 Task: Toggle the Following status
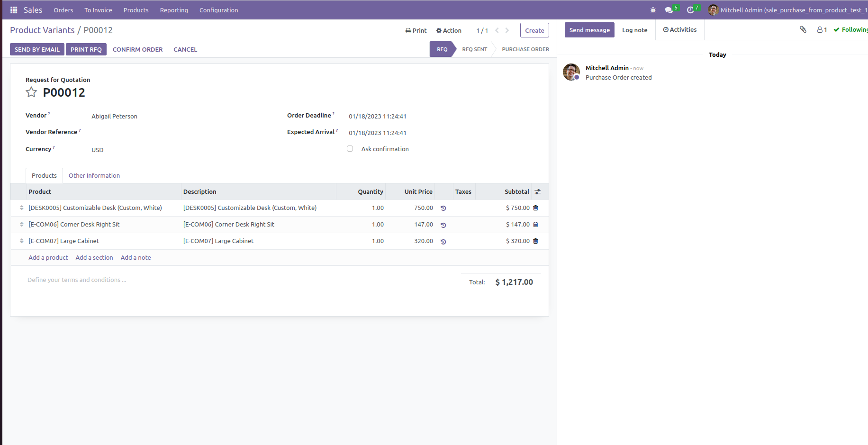851,30
